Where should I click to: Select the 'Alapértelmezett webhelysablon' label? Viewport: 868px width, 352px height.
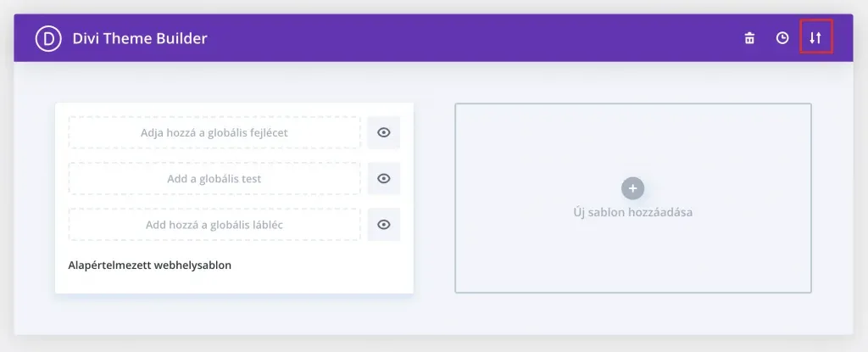[149, 265]
